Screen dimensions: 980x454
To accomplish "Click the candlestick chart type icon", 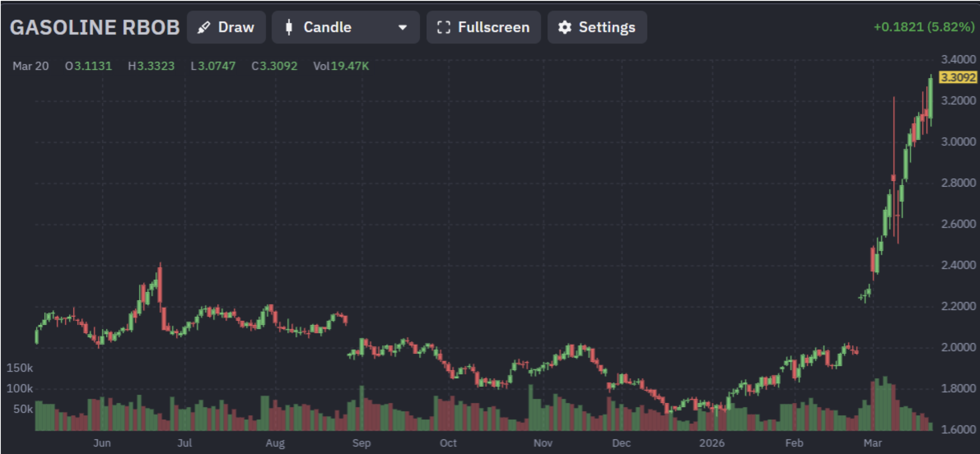I will click(x=289, y=27).
